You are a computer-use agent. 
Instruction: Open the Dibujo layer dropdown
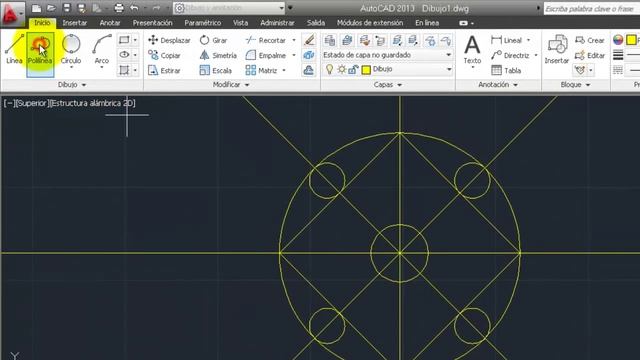(x=387, y=69)
